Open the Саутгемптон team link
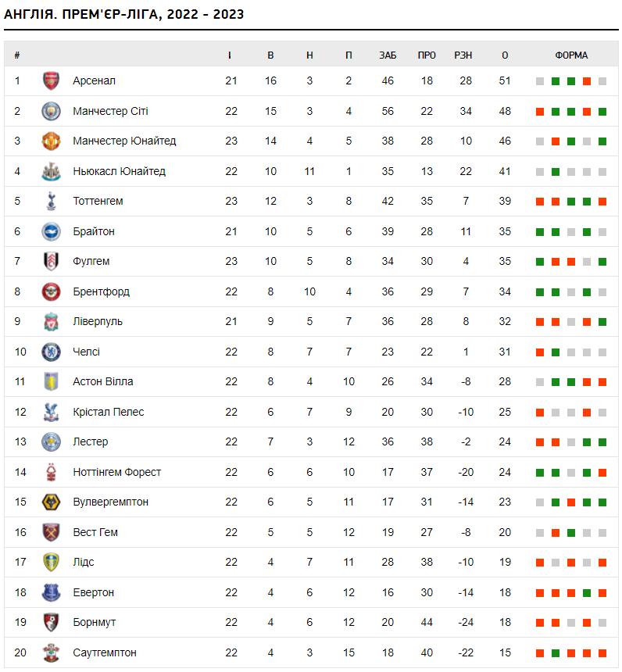The image size is (622, 672). 105,652
